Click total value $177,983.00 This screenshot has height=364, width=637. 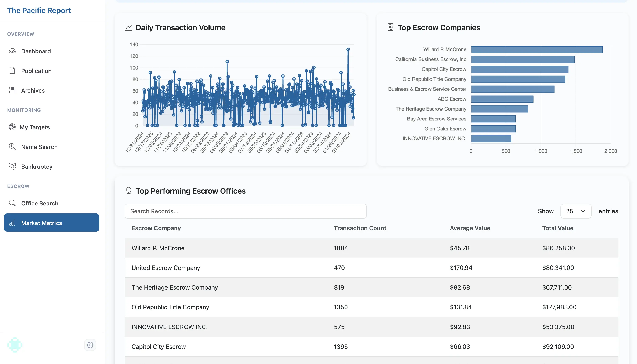(x=559, y=307)
